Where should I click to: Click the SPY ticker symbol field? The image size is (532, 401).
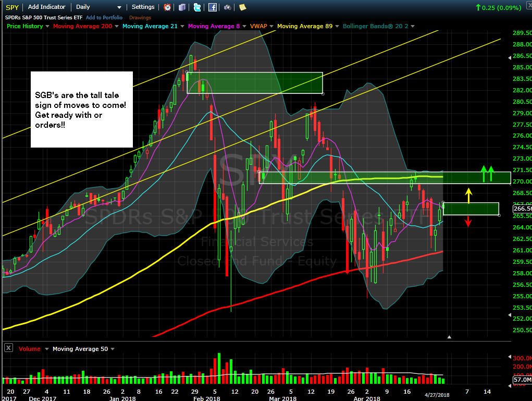(x=12, y=7)
